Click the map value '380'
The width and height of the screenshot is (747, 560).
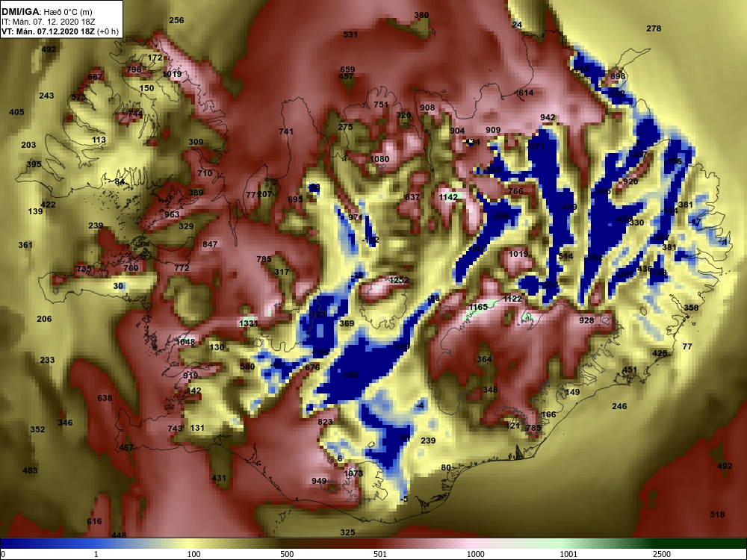pos(421,15)
